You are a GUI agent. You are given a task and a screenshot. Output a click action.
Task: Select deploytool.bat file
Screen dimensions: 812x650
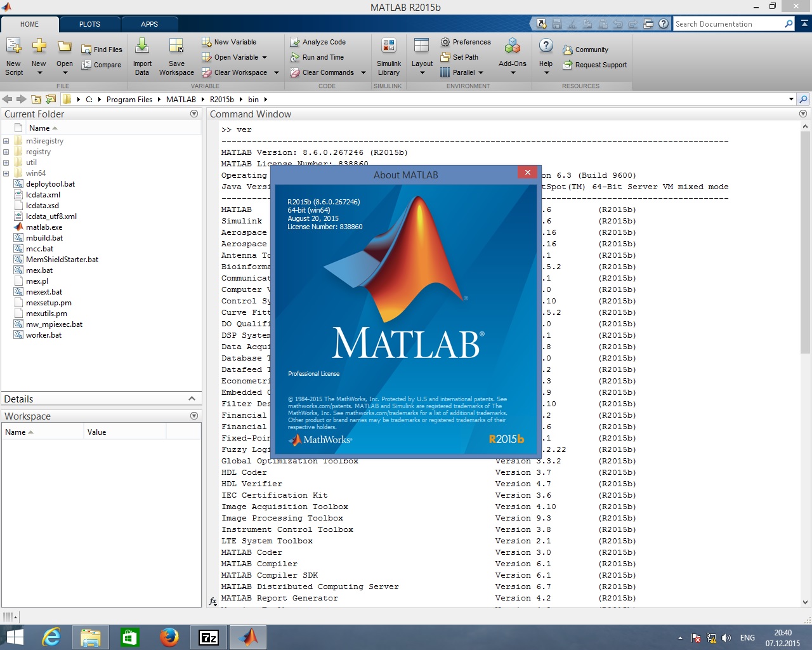[50, 184]
